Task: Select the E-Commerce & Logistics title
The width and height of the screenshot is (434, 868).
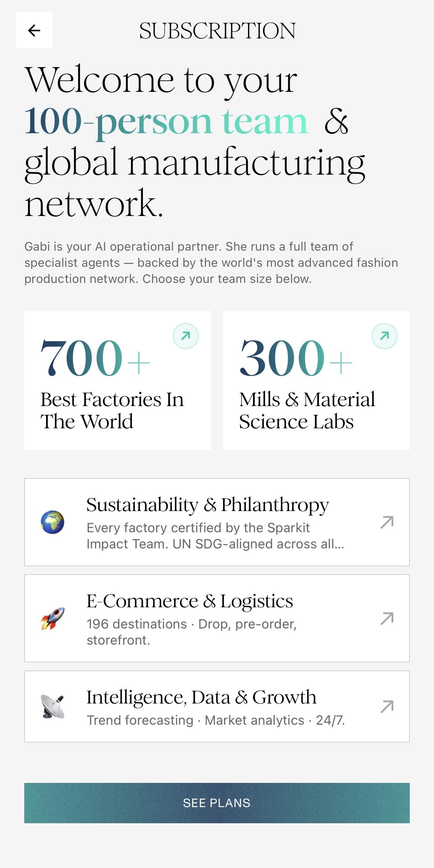Action: [x=189, y=601]
